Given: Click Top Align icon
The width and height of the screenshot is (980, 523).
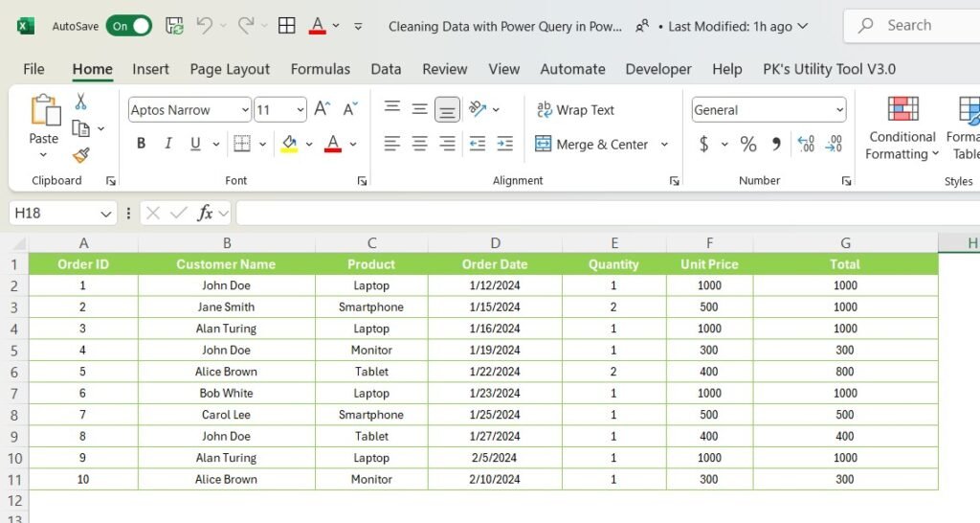Looking at the screenshot, I should pos(391,107).
